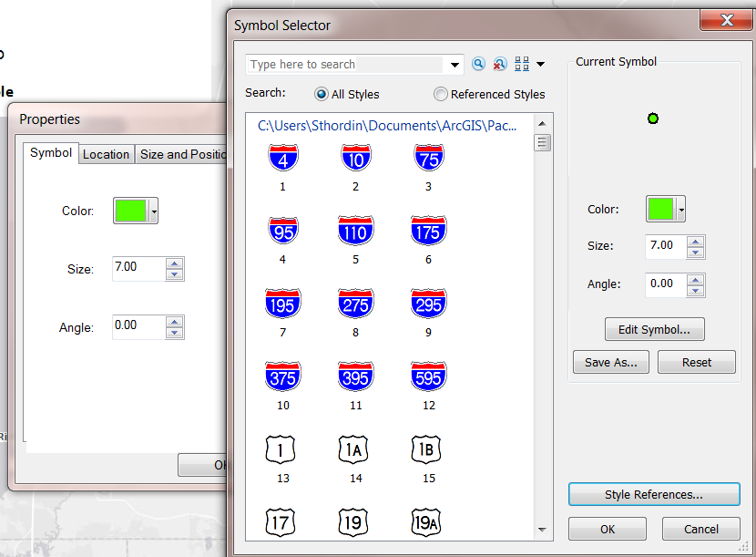Viewport: 756px width, 557px height.
Task: Choose the US Route 19A shield symbol
Action: [x=426, y=522]
